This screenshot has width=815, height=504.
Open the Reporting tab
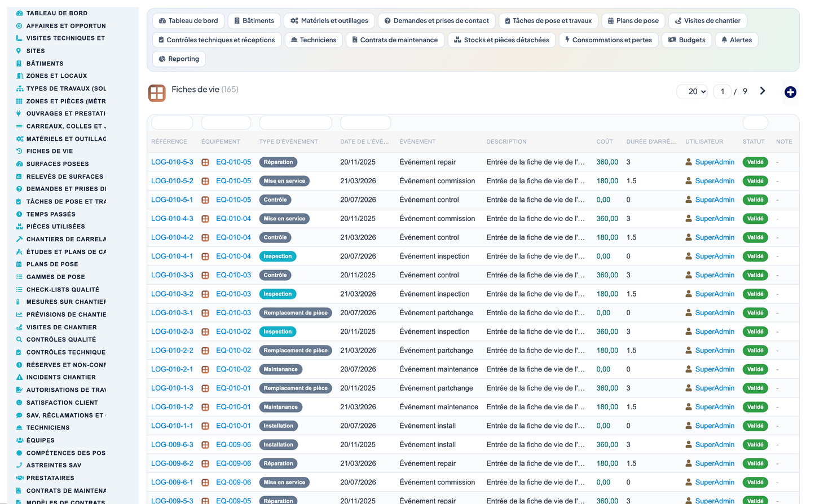(179, 59)
